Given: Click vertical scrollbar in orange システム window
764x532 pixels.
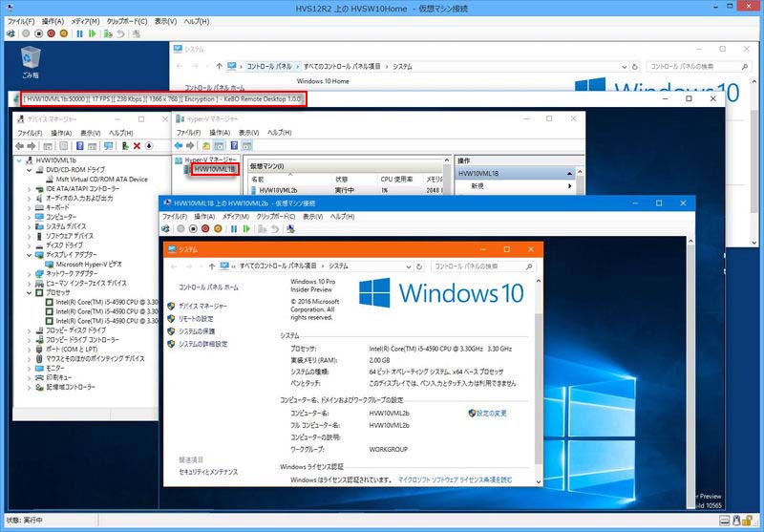Looking at the screenshot, I should 538,380.
